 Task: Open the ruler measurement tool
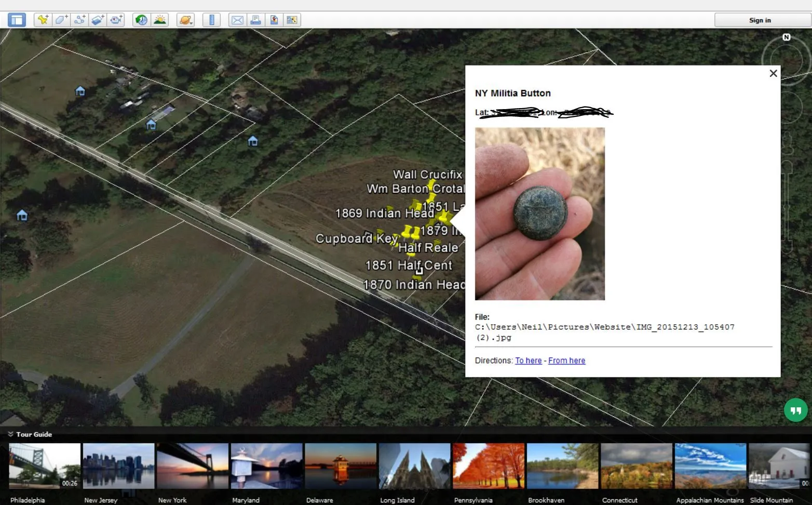click(211, 20)
